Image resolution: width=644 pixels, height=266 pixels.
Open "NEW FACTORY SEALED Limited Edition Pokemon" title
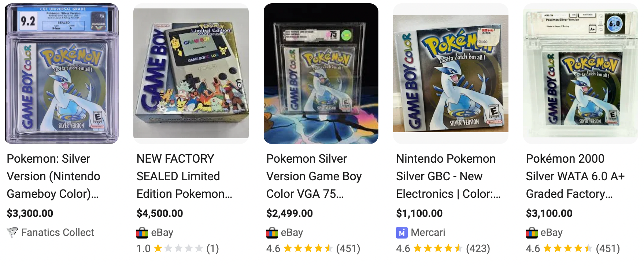point(184,176)
